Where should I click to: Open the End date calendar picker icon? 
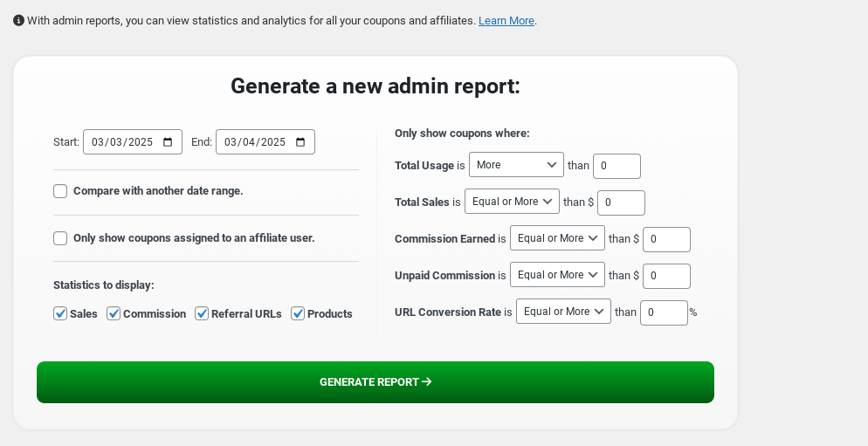(300, 142)
